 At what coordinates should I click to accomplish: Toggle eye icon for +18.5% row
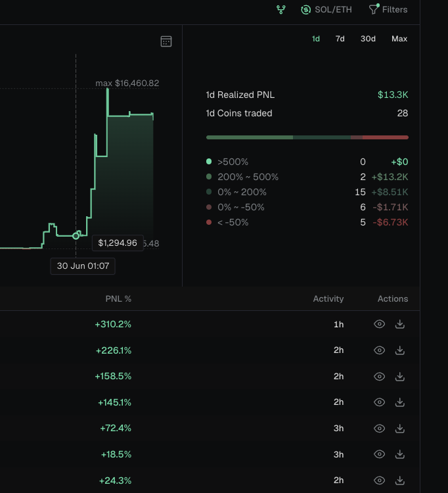click(379, 454)
